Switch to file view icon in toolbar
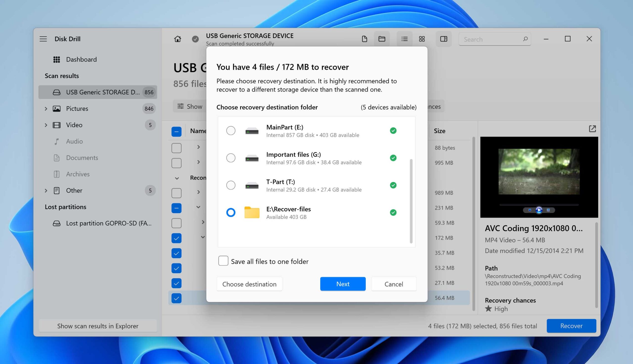633x364 pixels. tap(364, 39)
